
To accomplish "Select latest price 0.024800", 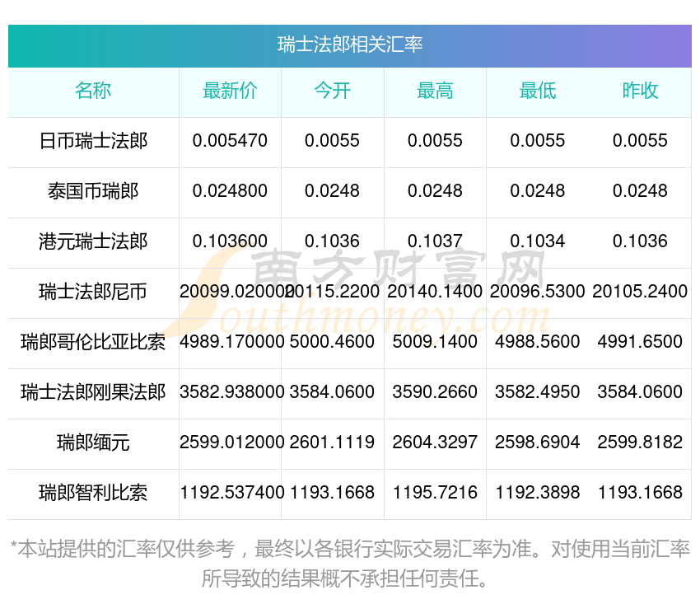I will [x=230, y=191].
